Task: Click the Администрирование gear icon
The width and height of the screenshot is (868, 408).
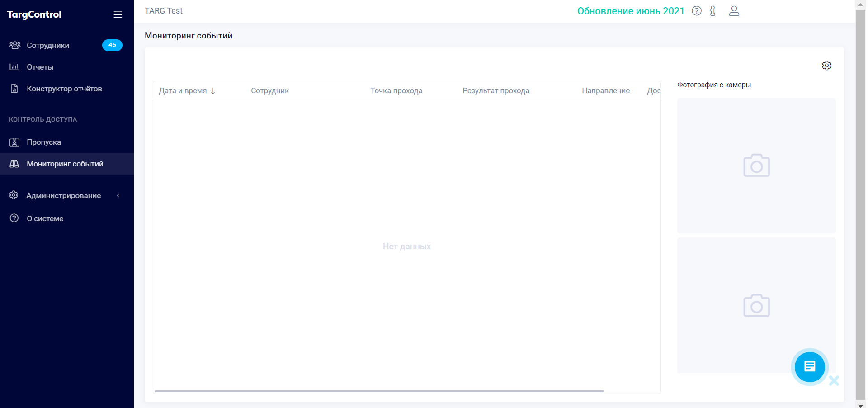Action: point(14,195)
